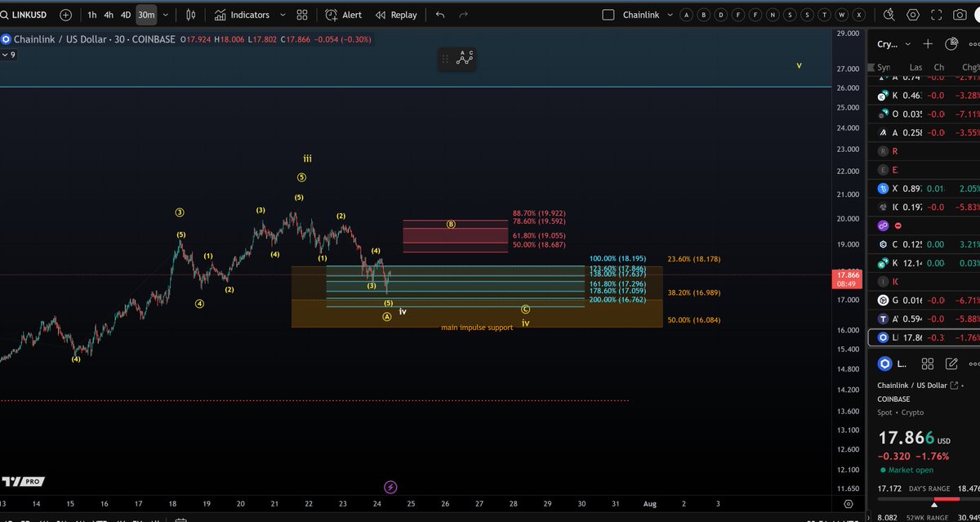
Task: Select the circled D shortcut
Action: pyautogui.click(x=721, y=15)
